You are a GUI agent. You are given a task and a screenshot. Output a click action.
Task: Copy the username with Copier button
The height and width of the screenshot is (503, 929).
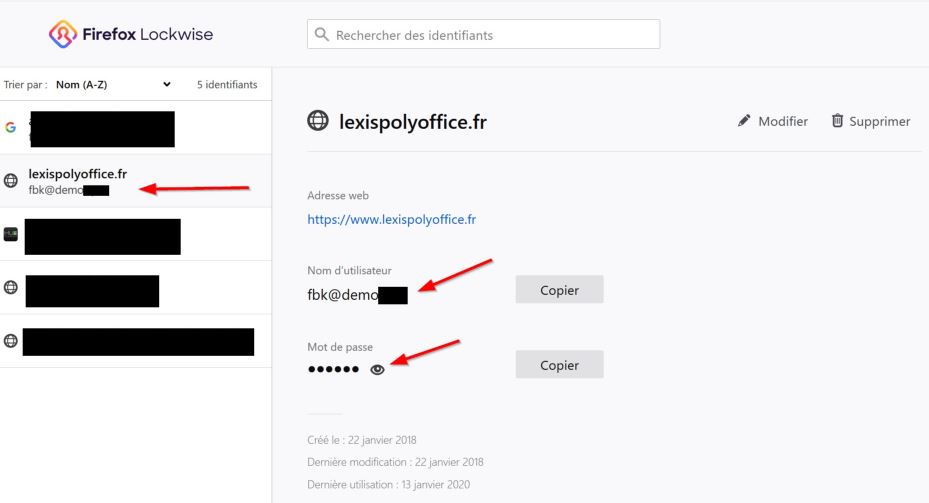coord(559,290)
